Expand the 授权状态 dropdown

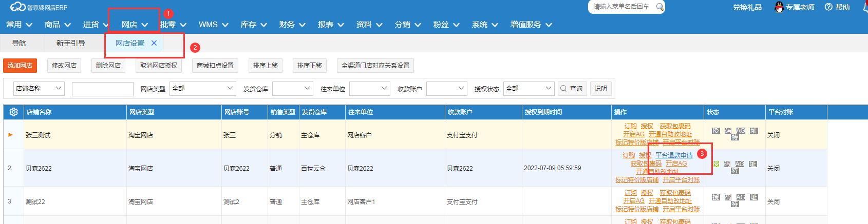529,89
